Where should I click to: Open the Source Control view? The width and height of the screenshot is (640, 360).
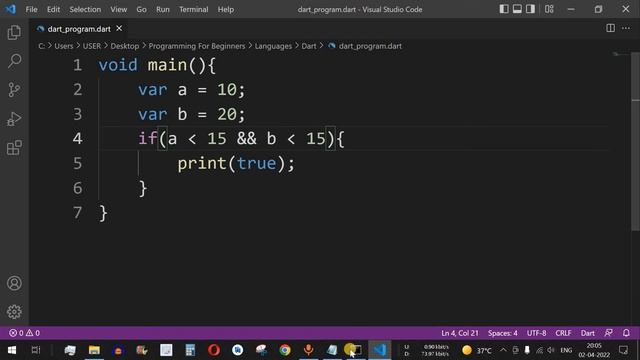click(14, 90)
